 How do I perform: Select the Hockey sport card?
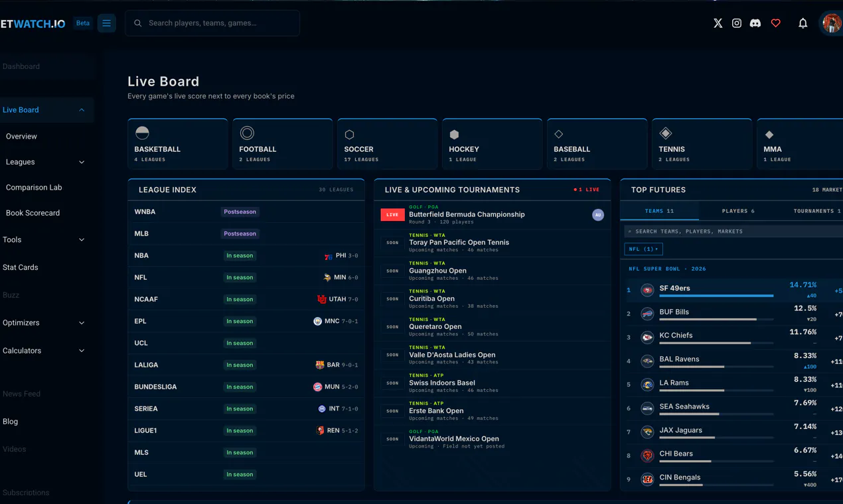tap(492, 144)
